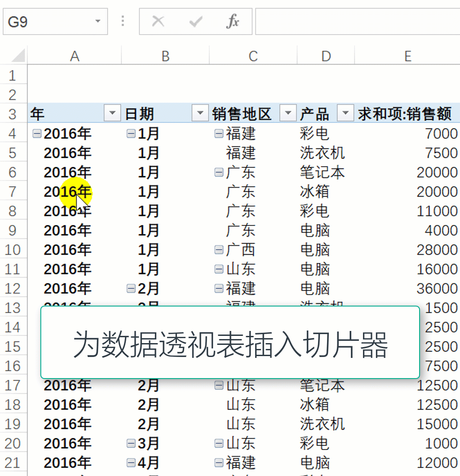The image size is (460, 476).
Task: Select row 9 header
Action: 13,230
